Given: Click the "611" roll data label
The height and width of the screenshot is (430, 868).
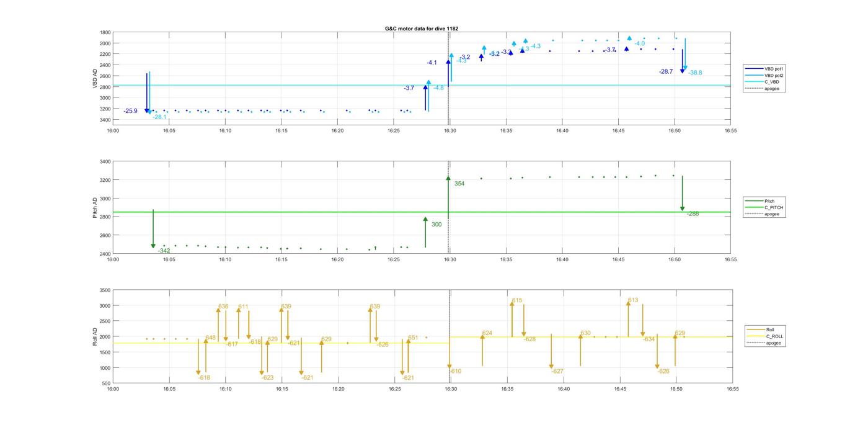Looking at the screenshot, I should 243,307.
